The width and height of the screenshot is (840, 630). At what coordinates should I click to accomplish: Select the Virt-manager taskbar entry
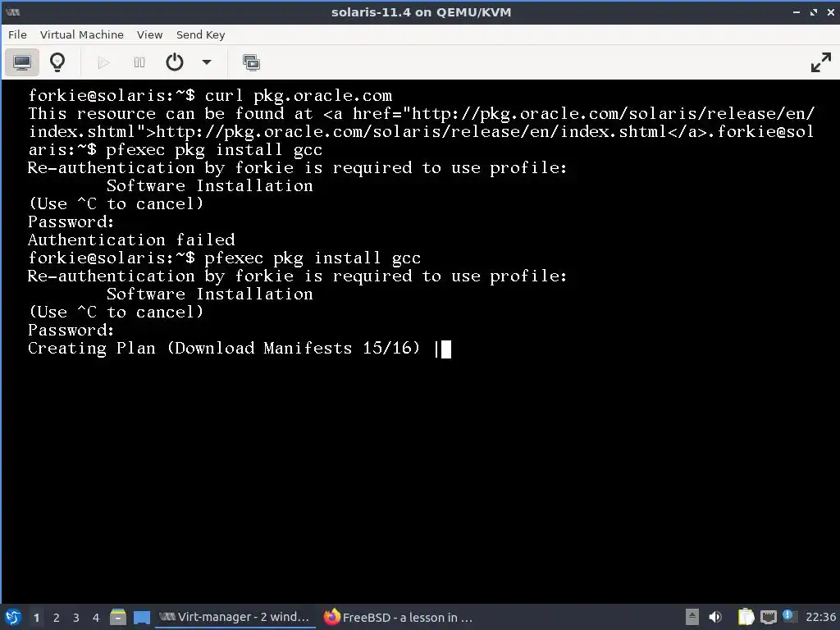coord(235,617)
